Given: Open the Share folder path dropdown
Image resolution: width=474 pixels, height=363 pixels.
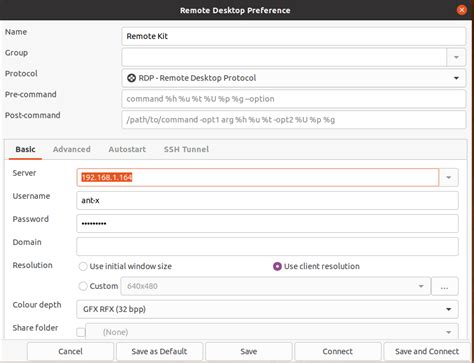Looking at the screenshot, I should pos(272,332).
